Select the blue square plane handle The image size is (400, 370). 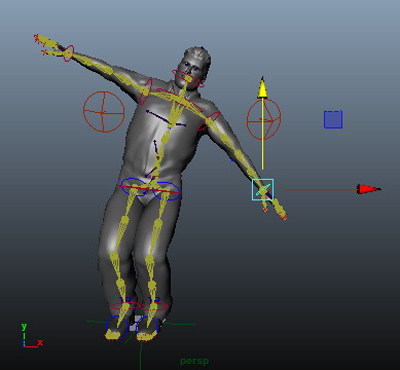point(333,119)
